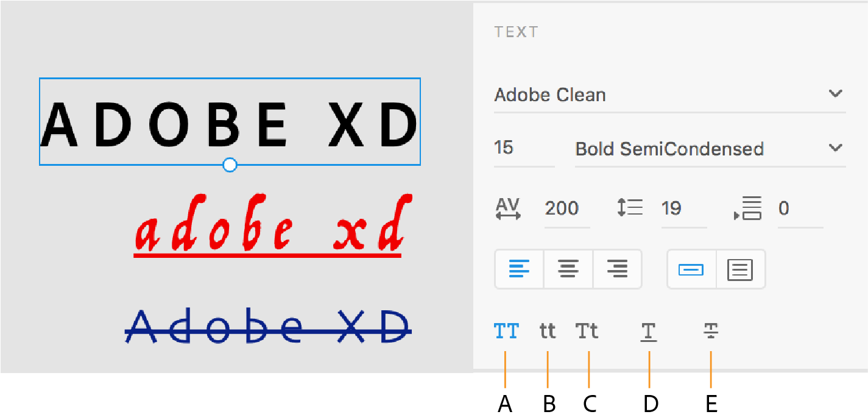Click the line spacing icon
The height and width of the screenshot is (420, 868).
[x=629, y=208]
